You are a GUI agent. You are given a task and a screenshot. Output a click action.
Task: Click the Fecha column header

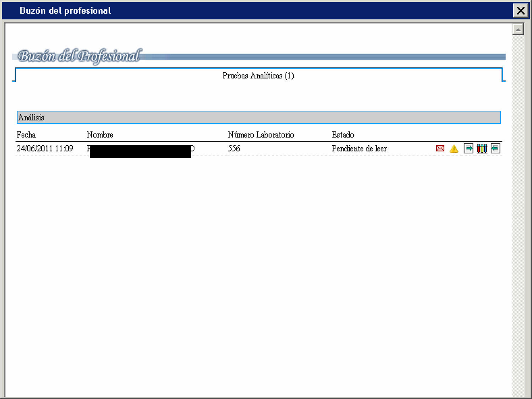[26, 135]
